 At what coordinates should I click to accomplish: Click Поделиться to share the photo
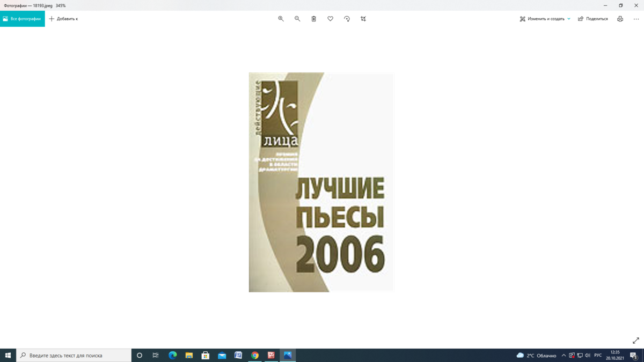(x=592, y=18)
